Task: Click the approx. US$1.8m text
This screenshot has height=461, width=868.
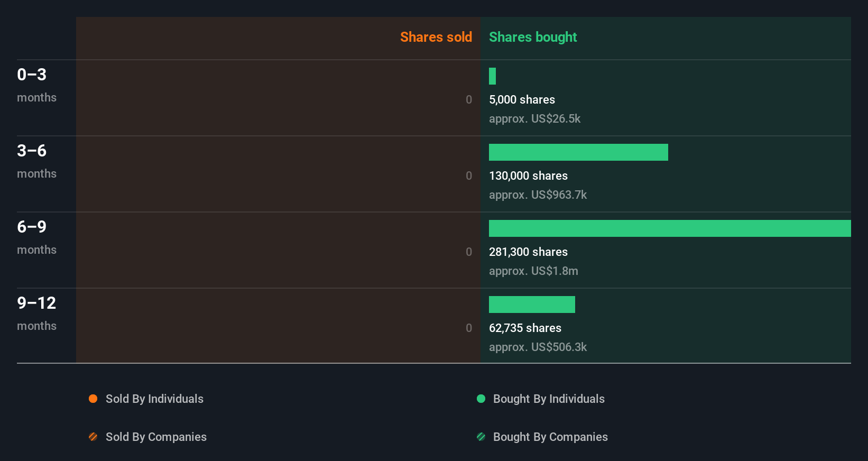Action: point(533,271)
